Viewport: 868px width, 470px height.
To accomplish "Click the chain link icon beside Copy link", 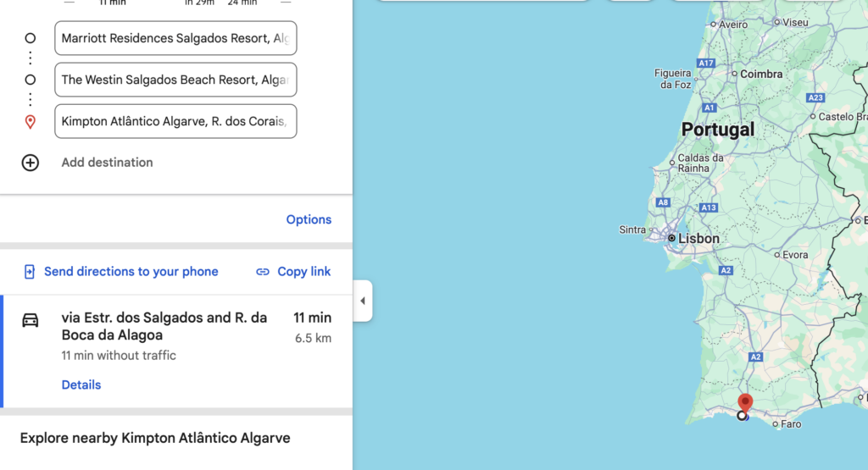I will tap(263, 272).
